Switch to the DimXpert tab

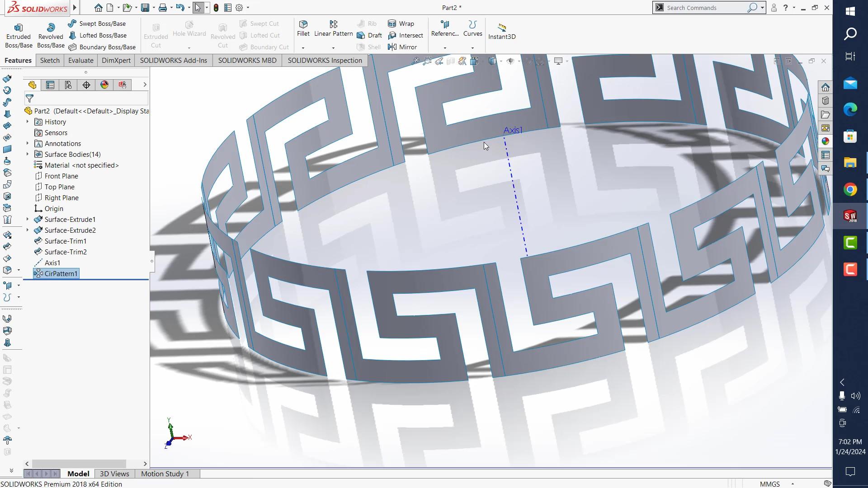[x=116, y=61]
